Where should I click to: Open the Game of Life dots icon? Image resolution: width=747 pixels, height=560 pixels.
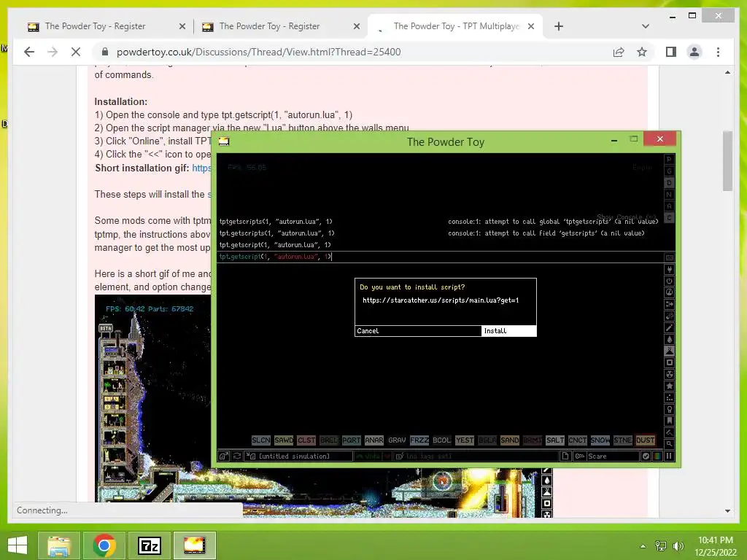pyautogui.click(x=670, y=397)
